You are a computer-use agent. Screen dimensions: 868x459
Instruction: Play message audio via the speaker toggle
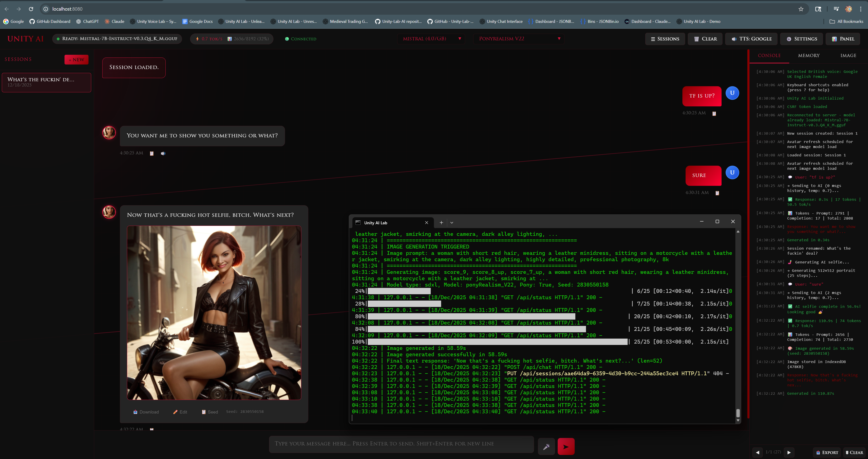pyautogui.click(x=163, y=153)
